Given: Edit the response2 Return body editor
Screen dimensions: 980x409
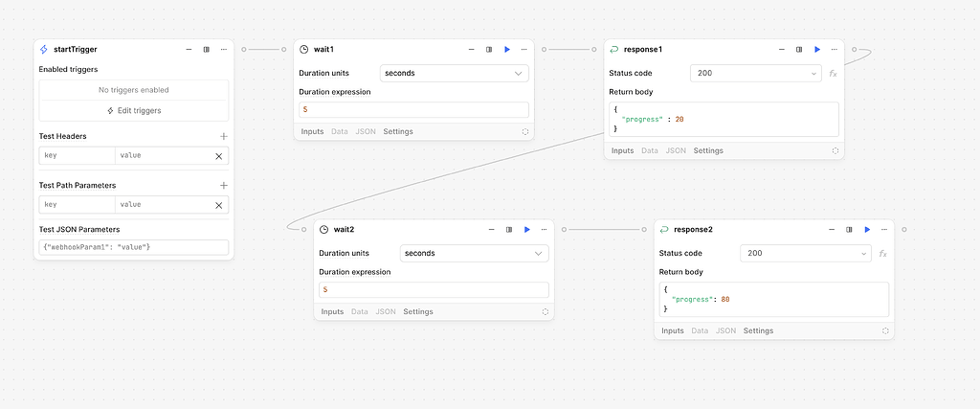Looking at the screenshot, I should point(773,300).
